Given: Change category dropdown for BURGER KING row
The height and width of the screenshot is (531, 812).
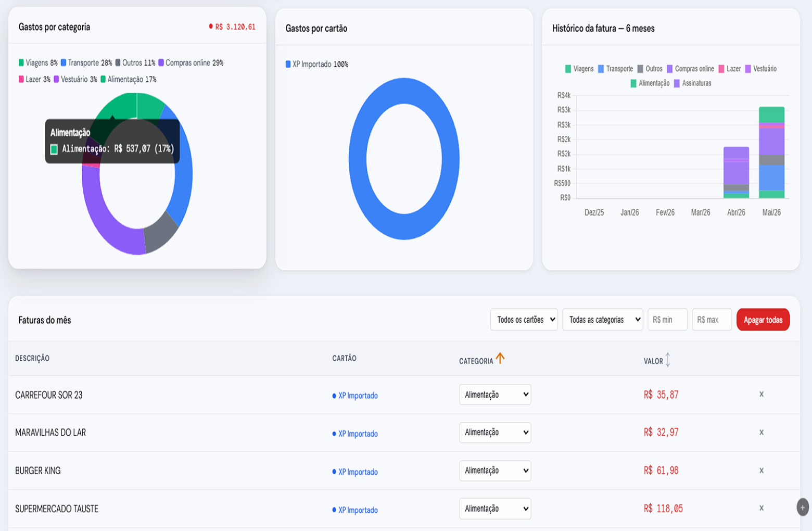Looking at the screenshot, I should [495, 471].
